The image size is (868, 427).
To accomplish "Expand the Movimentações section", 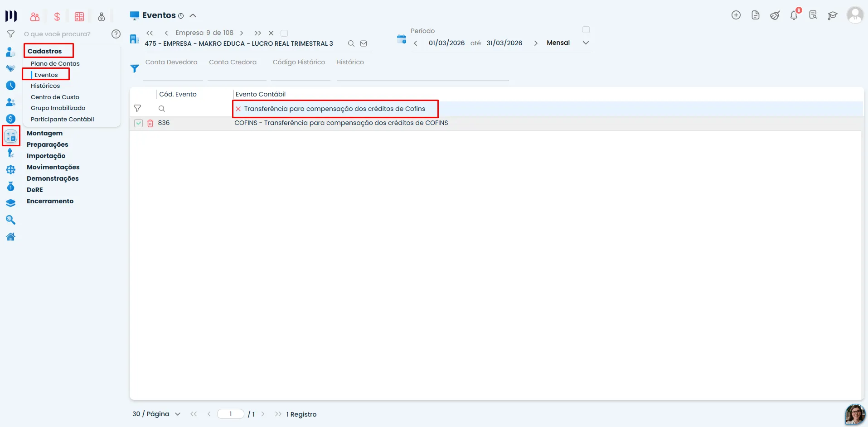I will click(x=53, y=167).
